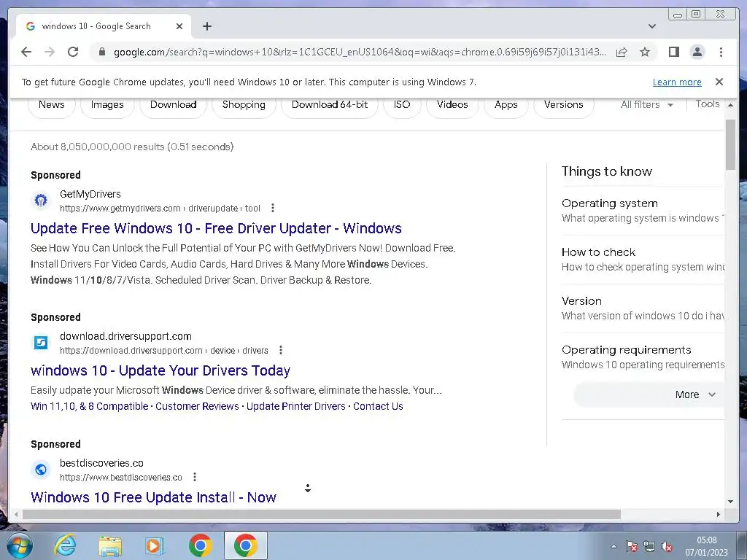Image resolution: width=747 pixels, height=560 pixels.
Task: Select the Videos filter chip
Action: tap(452, 104)
